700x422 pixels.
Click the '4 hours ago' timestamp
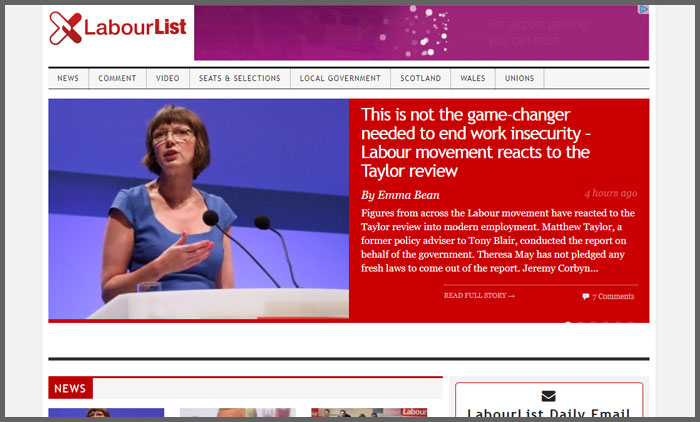[610, 193]
